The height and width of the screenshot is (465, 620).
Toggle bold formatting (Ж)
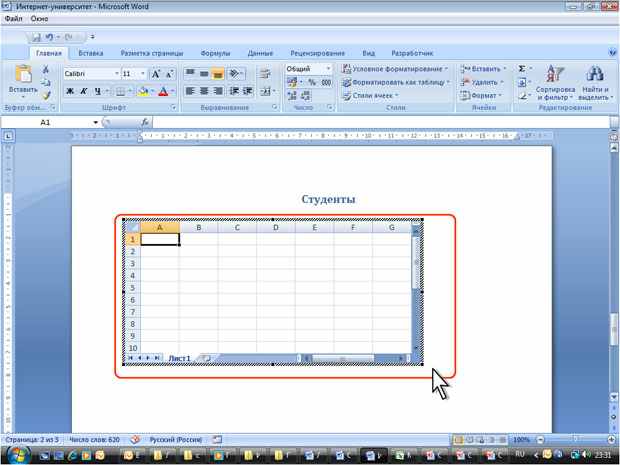point(70,92)
